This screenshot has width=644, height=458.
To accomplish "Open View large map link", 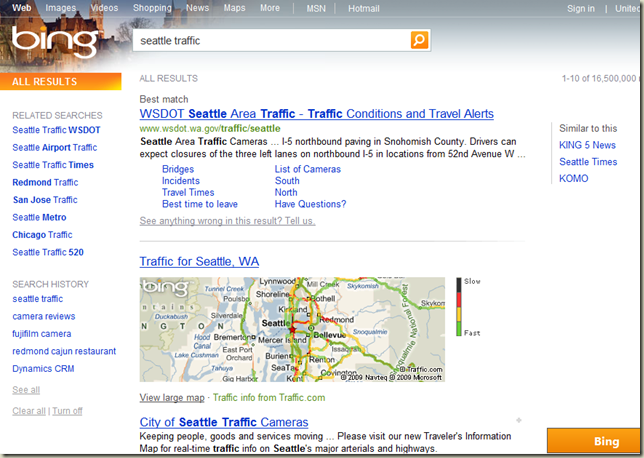I will [x=172, y=398].
